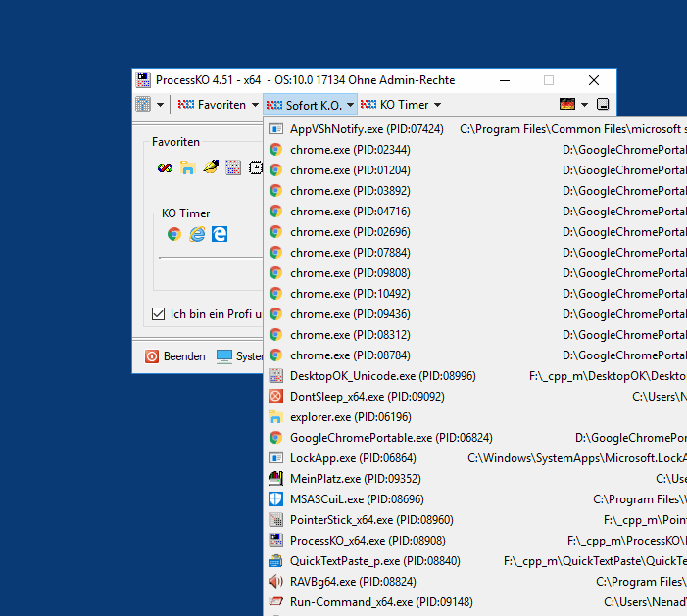Click the RAVBg64.exe speaker icon
Image resolution: width=687 pixels, height=616 pixels.
click(275, 582)
